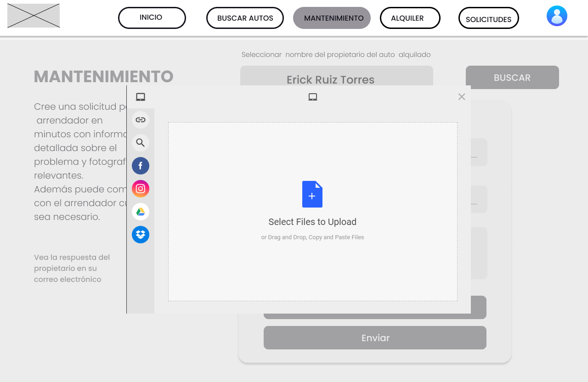Click the device icon in dialog header center
This screenshot has height=382, width=588.
[x=313, y=97]
